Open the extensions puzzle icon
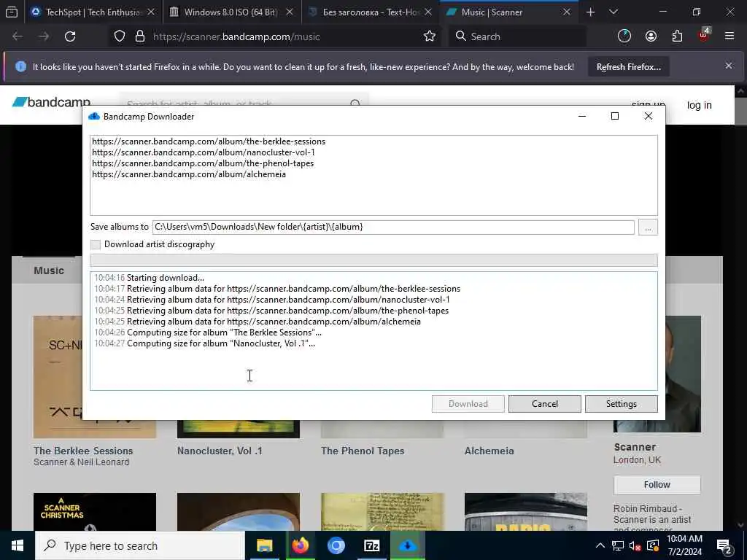The image size is (747, 560). [677, 36]
